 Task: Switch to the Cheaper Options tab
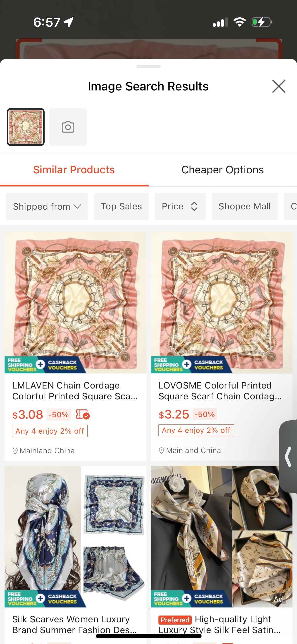pyautogui.click(x=222, y=170)
